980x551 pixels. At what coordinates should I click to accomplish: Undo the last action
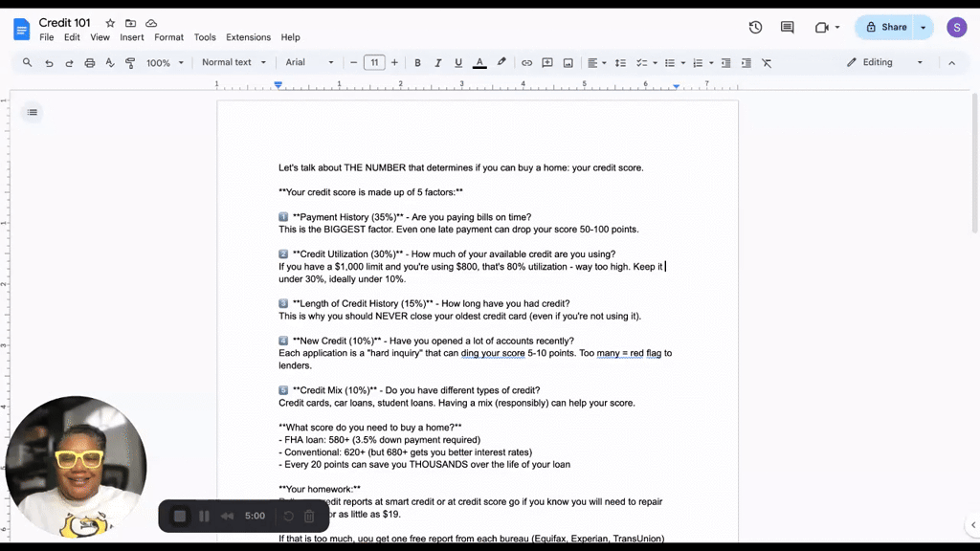tap(49, 63)
